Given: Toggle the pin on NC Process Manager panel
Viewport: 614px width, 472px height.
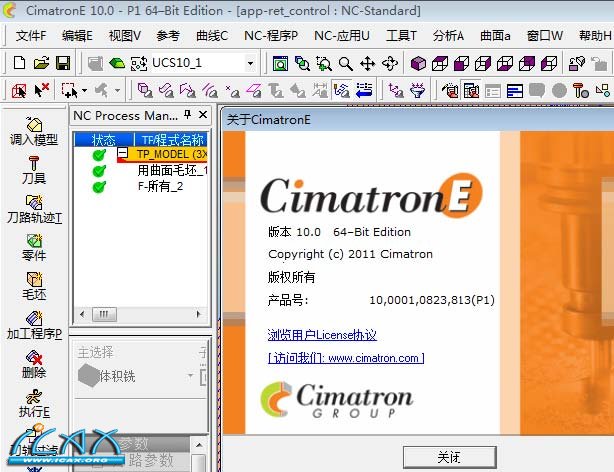Looking at the screenshot, I should tap(187, 116).
